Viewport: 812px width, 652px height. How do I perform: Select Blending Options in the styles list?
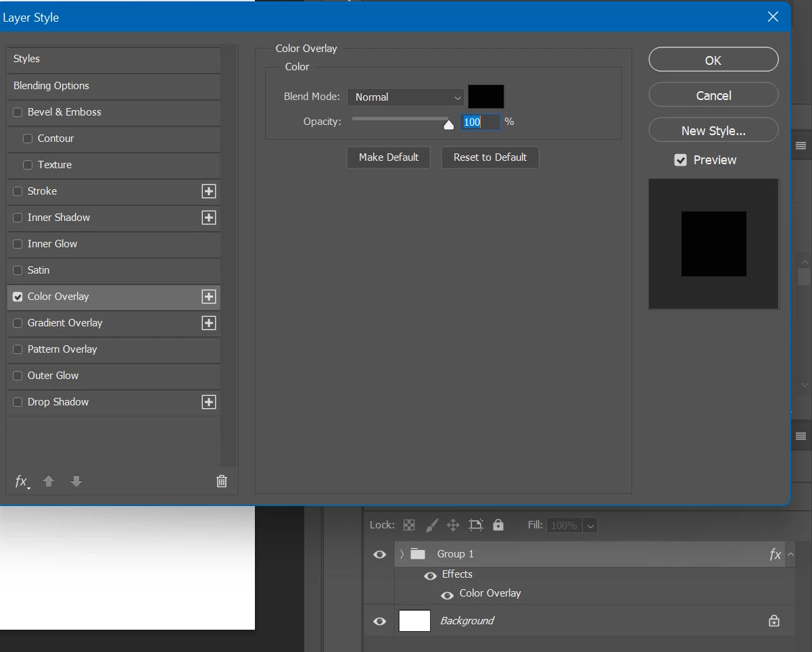click(114, 86)
